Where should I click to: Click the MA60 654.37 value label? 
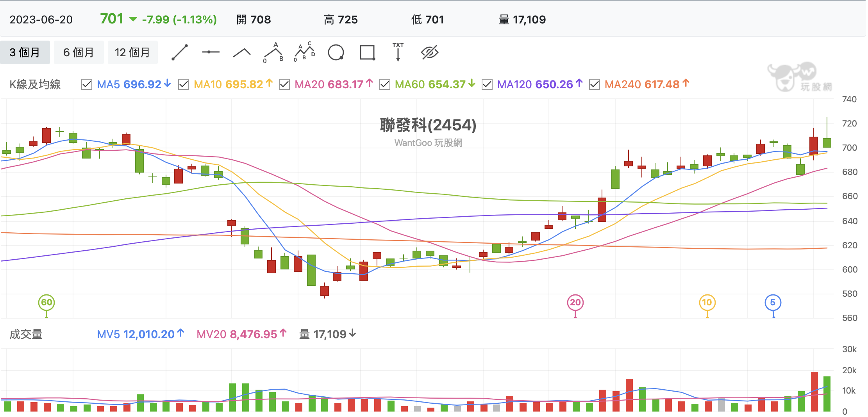tap(435, 84)
